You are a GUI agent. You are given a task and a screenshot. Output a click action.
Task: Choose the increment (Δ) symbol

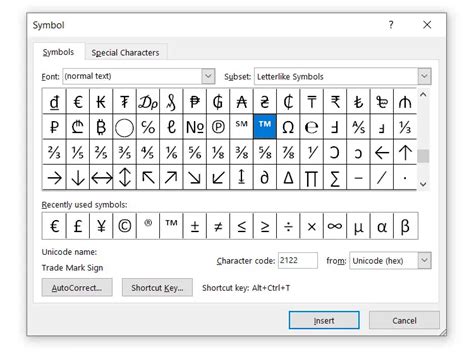[x=288, y=178]
